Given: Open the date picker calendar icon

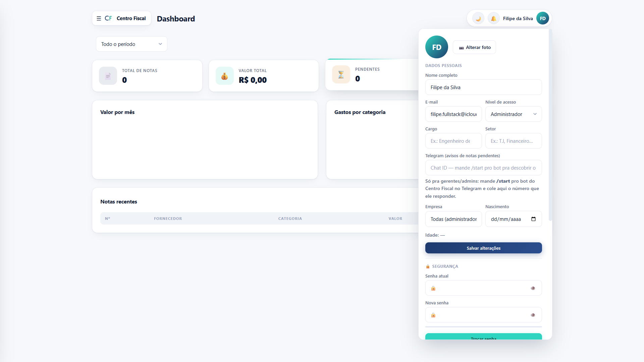Looking at the screenshot, I should click(533, 219).
